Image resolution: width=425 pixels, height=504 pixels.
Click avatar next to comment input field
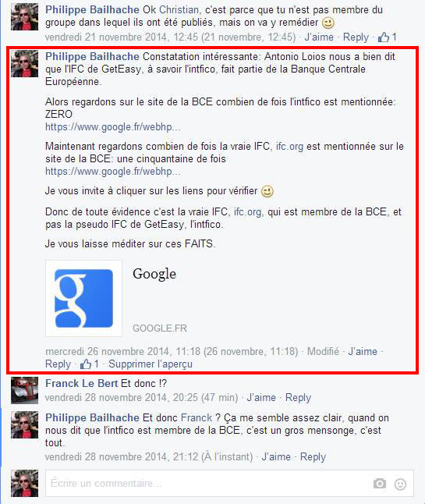click(24, 483)
